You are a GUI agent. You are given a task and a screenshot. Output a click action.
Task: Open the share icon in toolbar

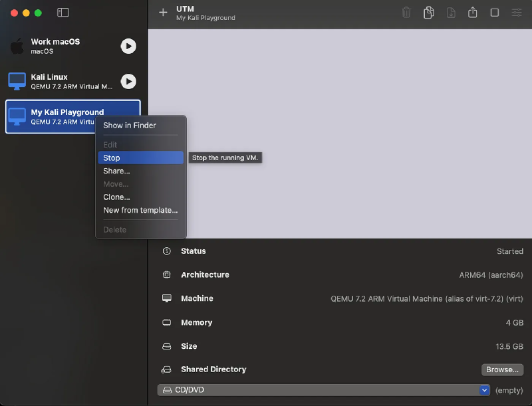coord(473,13)
